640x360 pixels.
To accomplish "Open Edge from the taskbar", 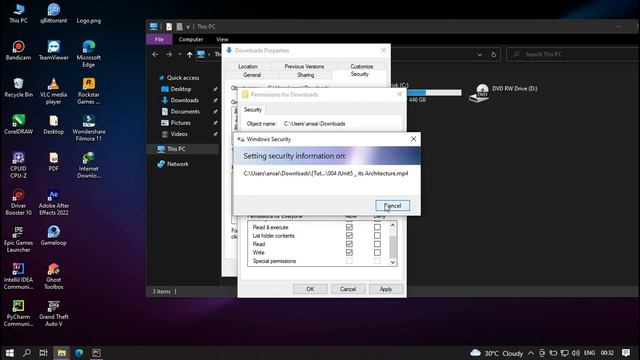I will coord(79,353).
